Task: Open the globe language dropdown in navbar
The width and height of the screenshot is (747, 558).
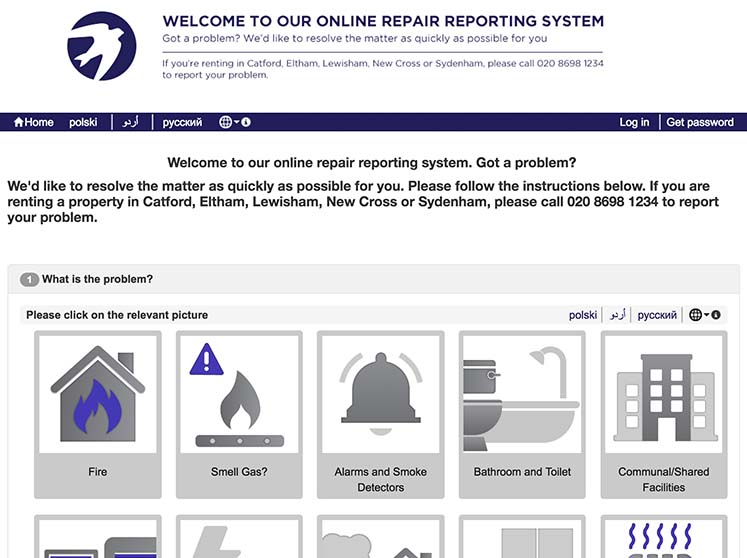Action: (228, 122)
